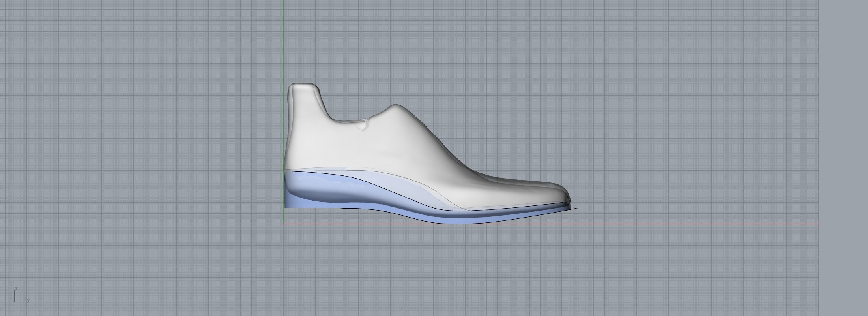Click the instep peak of the last
Screen dimensions: 868x316
[x=395, y=105]
